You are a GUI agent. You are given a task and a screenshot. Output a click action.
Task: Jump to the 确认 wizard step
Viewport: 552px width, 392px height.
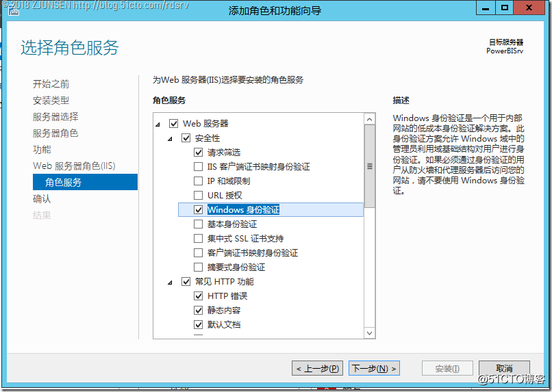click(x=42, y=198)
